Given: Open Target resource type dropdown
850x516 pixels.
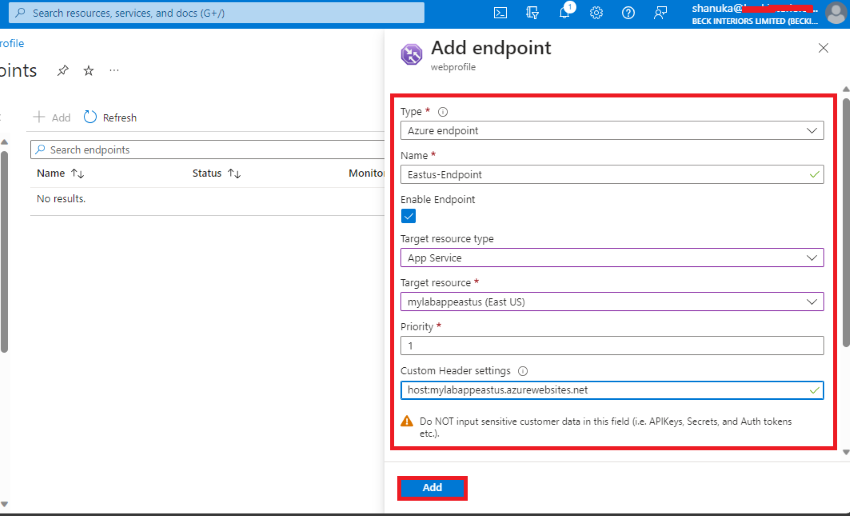Looking at the screenshot, I should [x=612, y=258].
